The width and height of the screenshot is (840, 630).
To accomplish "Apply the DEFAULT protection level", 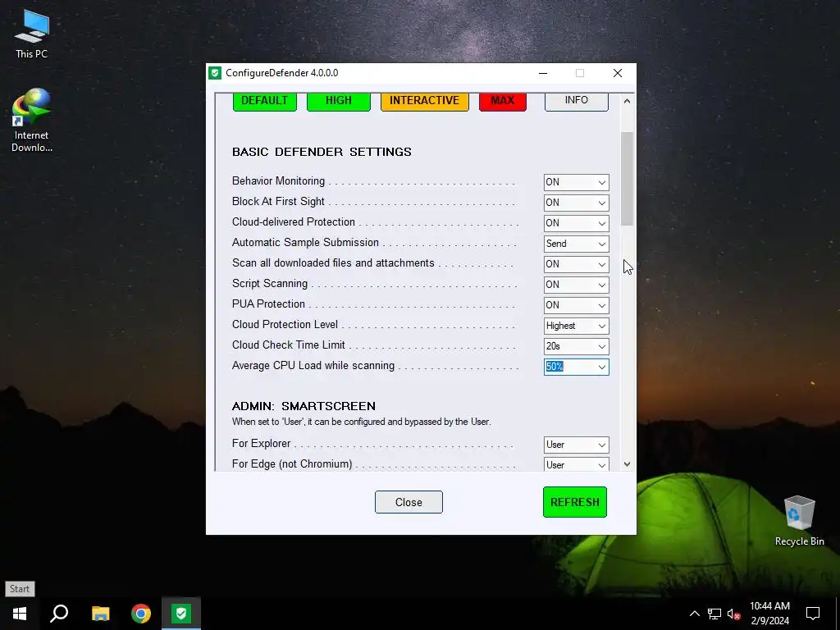I will 265,101.
